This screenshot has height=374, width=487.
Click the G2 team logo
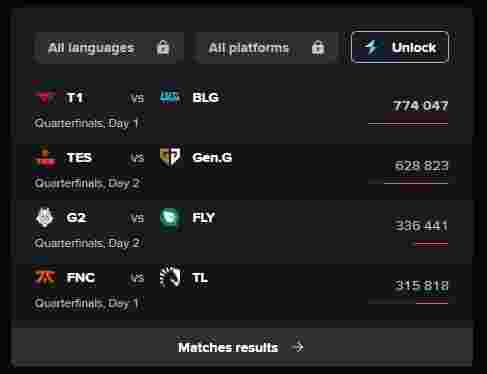click(45, 217)
